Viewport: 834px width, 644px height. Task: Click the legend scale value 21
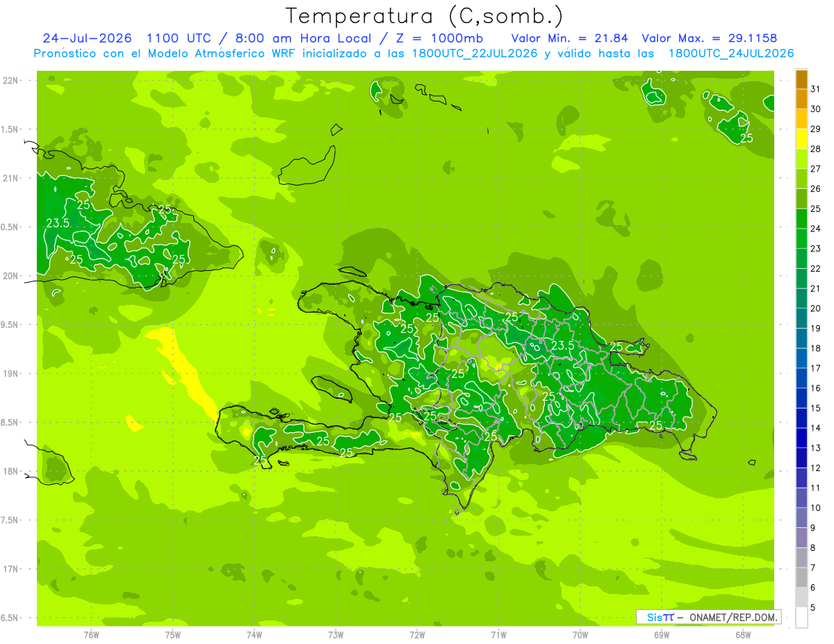(x=816, y=288)
